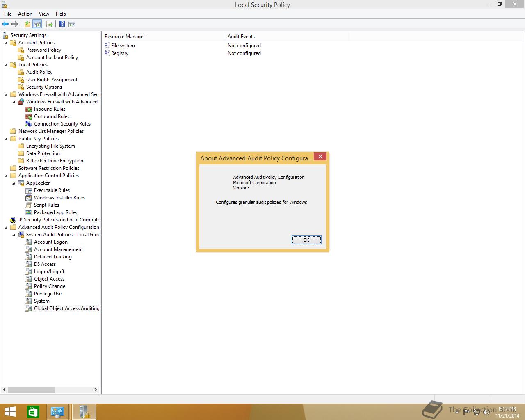Image resolution: width=525 pixels, height=420 pixels.
Task: Click the tree pane scroll left arrow
Action: point(5,390)
